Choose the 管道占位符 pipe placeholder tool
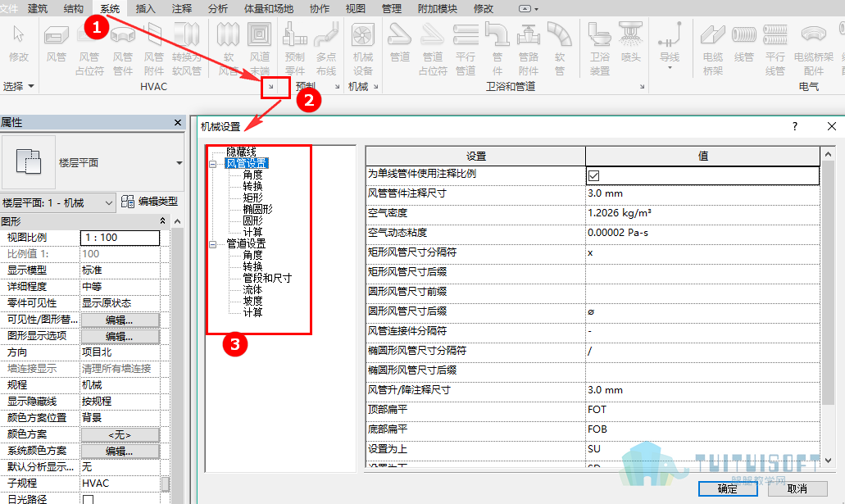The width and height of the screenshot is (845, 504). (433, 50)
